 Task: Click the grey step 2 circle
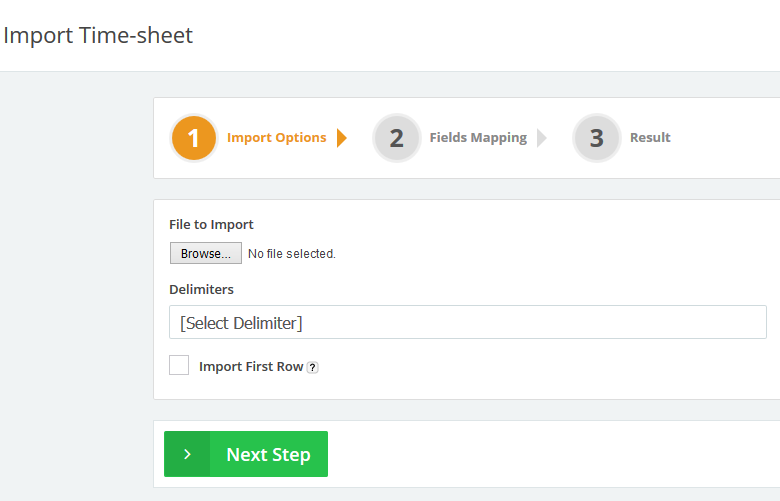coord(396,138)
